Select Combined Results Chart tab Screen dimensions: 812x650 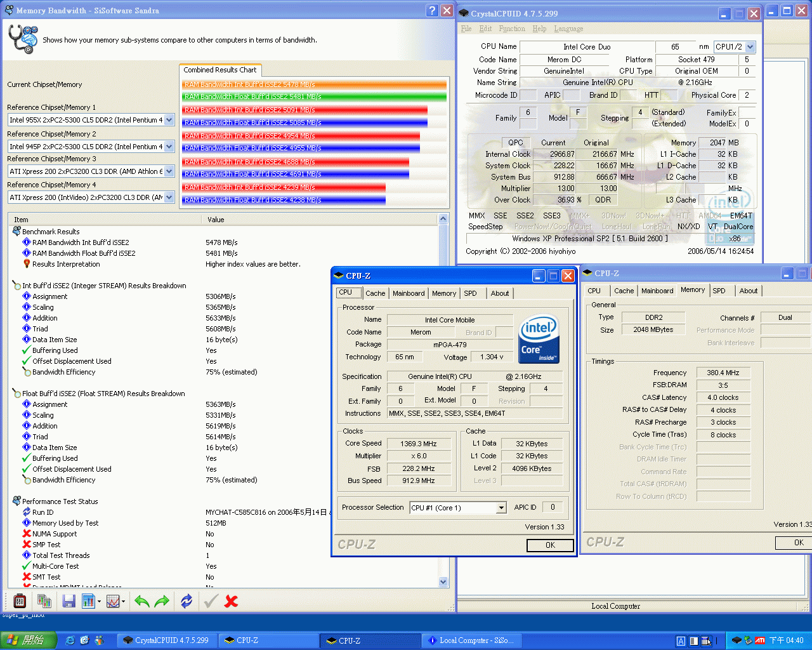point(220,70)
